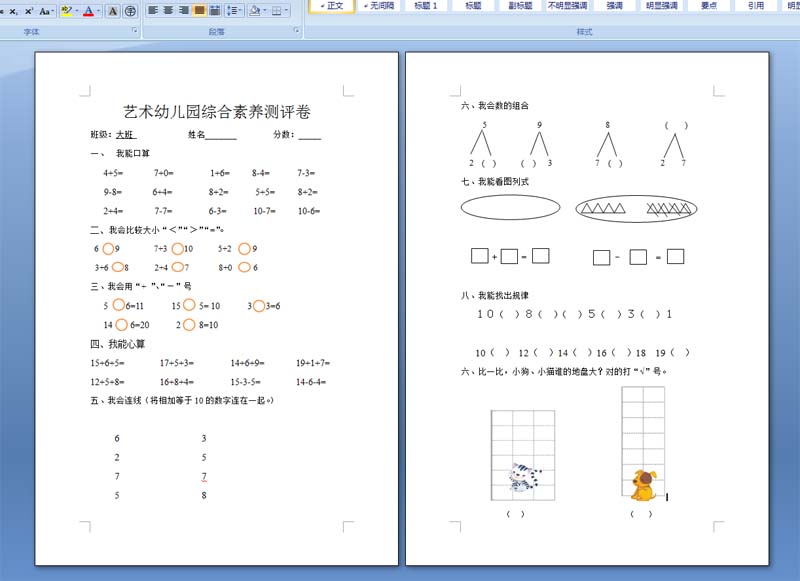Apply the 强调 style

pos(614,6)
